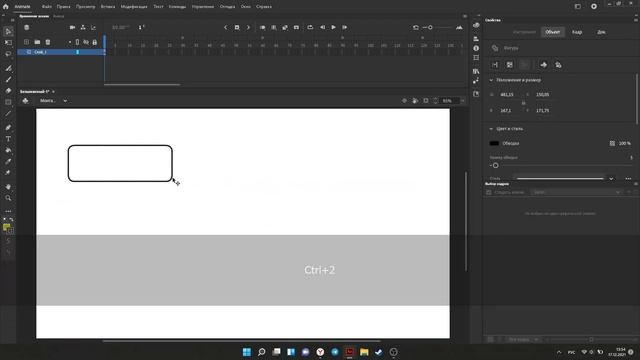Adjust the stroke size slider handle

tap(496, 165)
